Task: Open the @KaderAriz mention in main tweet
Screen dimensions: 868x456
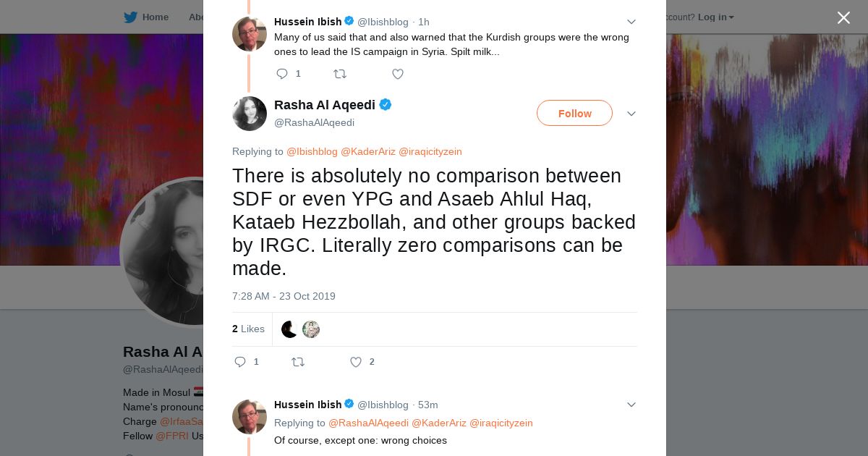Action: click(x=367, y=151)
